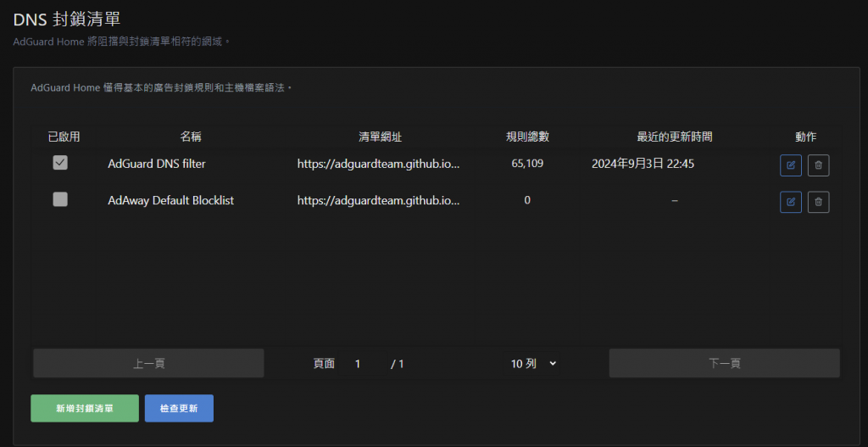
Task: Click the 65,109 rules count cell
Action: (x=527, y=164)
